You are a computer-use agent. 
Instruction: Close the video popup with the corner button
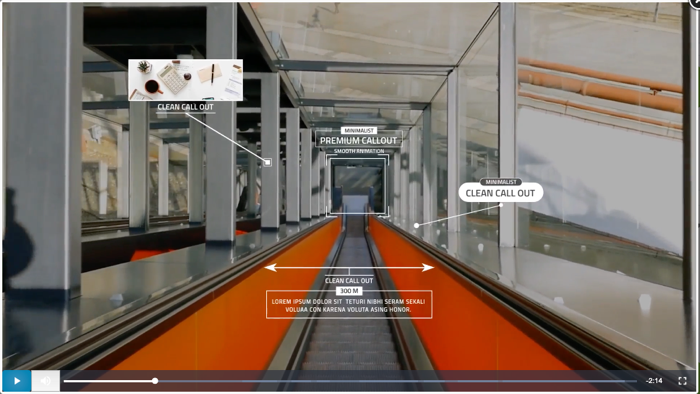click(695, 2)
